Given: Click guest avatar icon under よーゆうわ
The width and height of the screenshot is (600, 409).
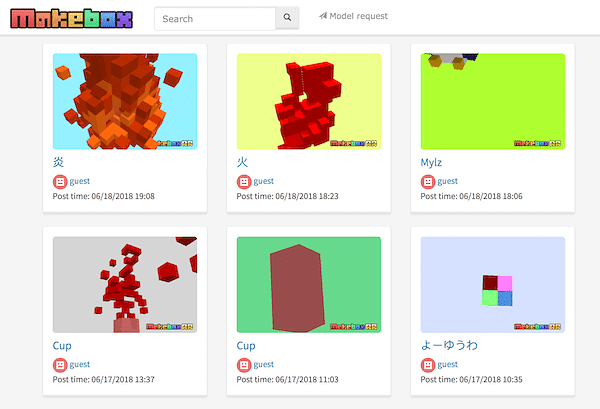Looking at the screenshot, I should point(428,365).
